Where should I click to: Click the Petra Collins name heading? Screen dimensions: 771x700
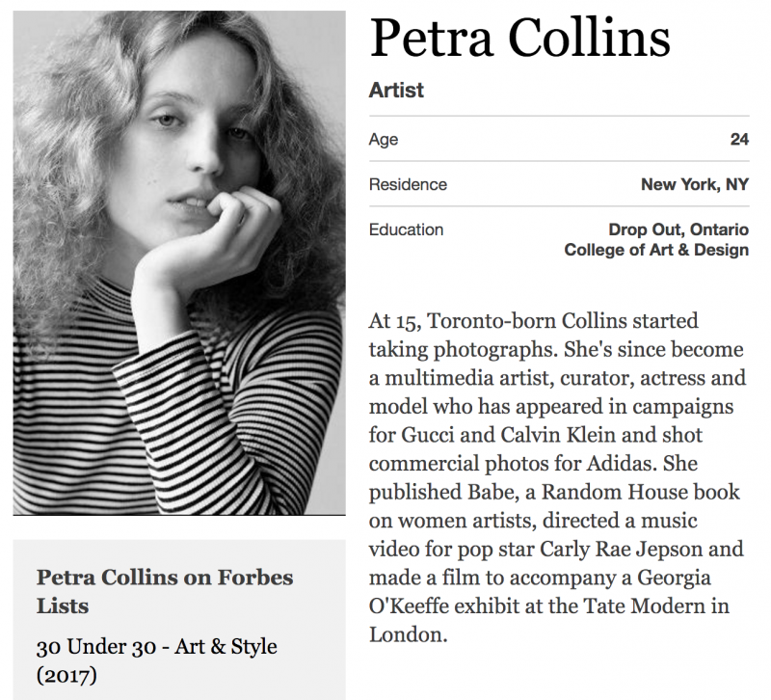pos(519,38)
